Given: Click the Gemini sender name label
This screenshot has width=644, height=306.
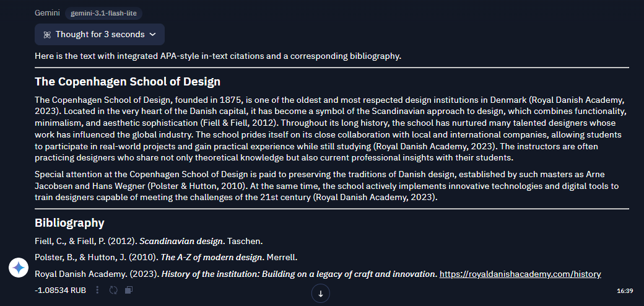Looking at the screenshot, I should (47, 13).
